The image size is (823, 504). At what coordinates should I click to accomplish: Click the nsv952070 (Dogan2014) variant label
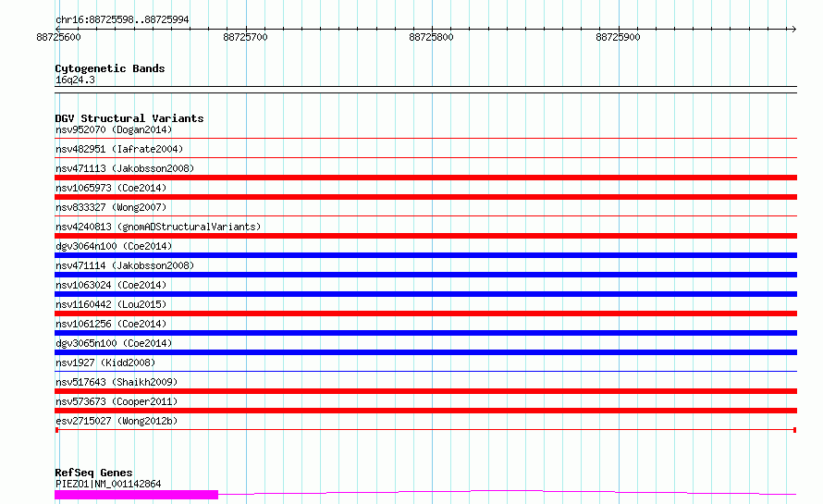tap(114, 129)
